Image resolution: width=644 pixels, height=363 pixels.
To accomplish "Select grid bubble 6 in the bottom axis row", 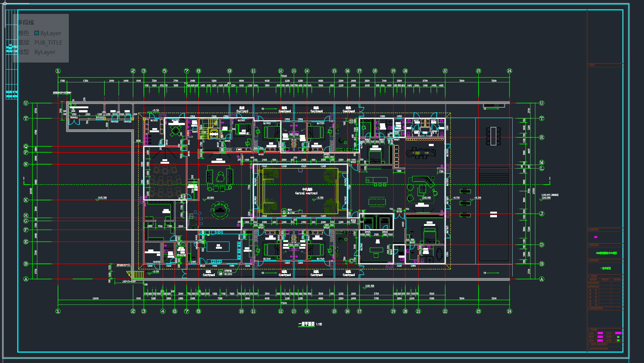I will 175,311.
